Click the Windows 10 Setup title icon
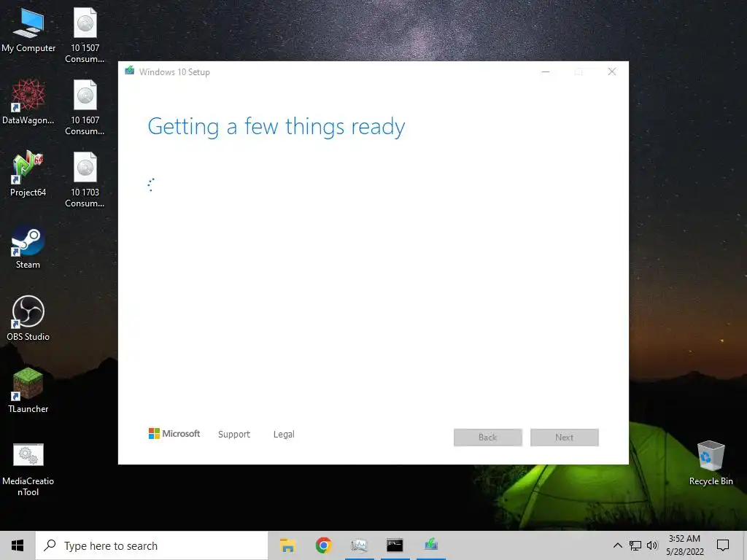The height and width of the screenshot is (560, 747). point(130,71)
